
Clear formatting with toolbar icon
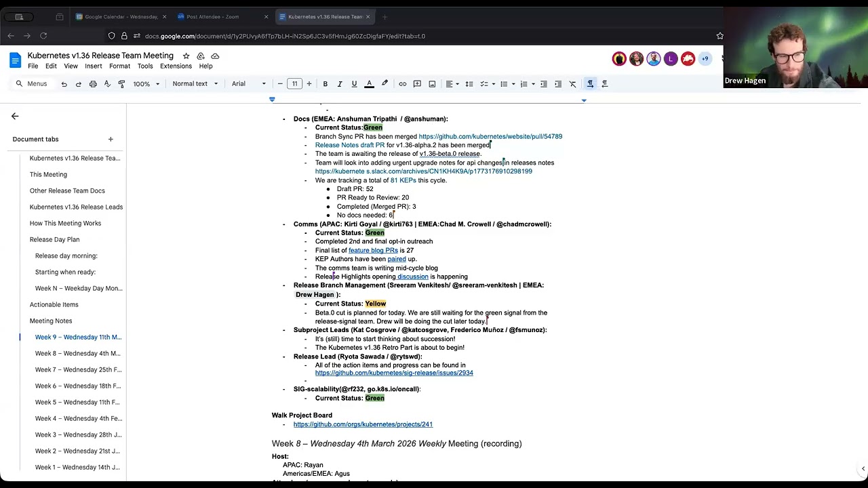coord(572,84)
